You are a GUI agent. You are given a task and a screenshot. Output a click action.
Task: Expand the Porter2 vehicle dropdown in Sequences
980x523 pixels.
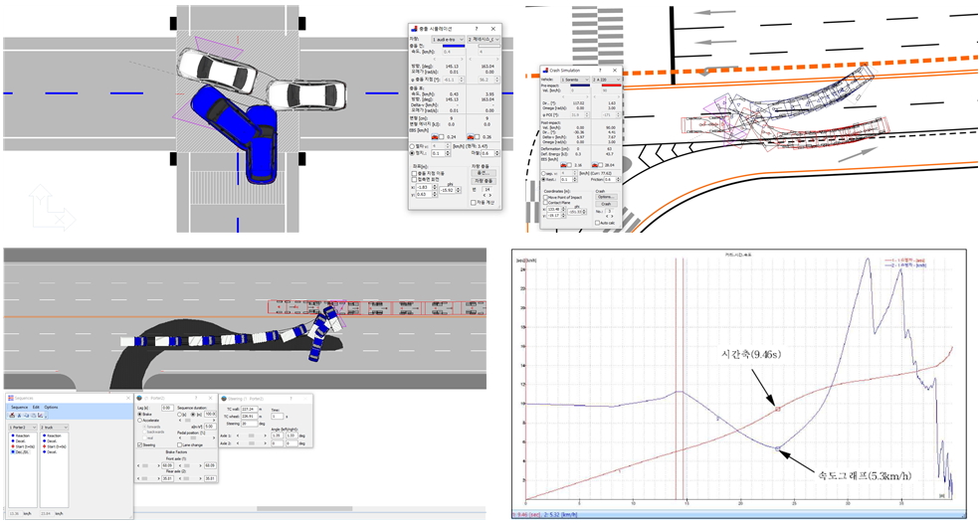coord(22,427)
